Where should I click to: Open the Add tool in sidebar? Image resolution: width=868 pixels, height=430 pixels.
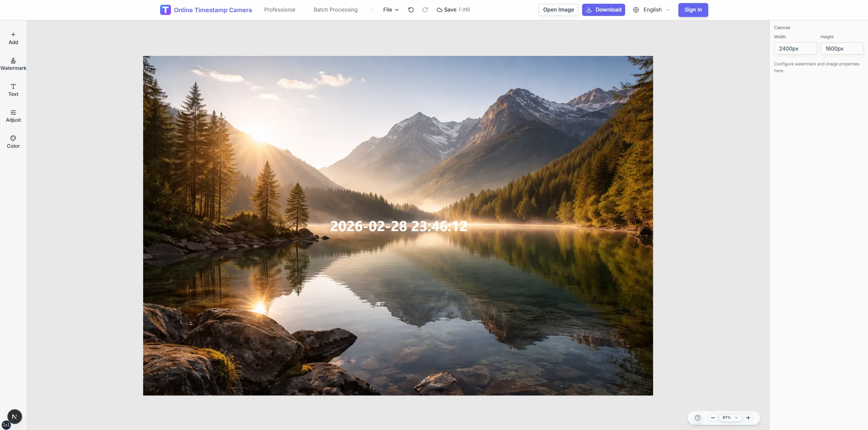13,38
